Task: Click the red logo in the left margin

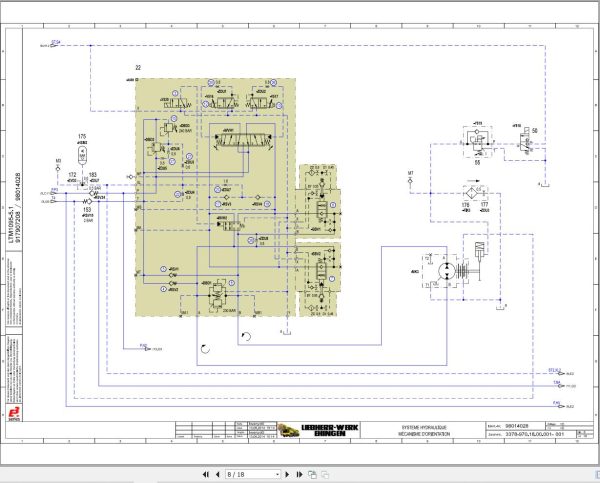Action: (14, 414)
